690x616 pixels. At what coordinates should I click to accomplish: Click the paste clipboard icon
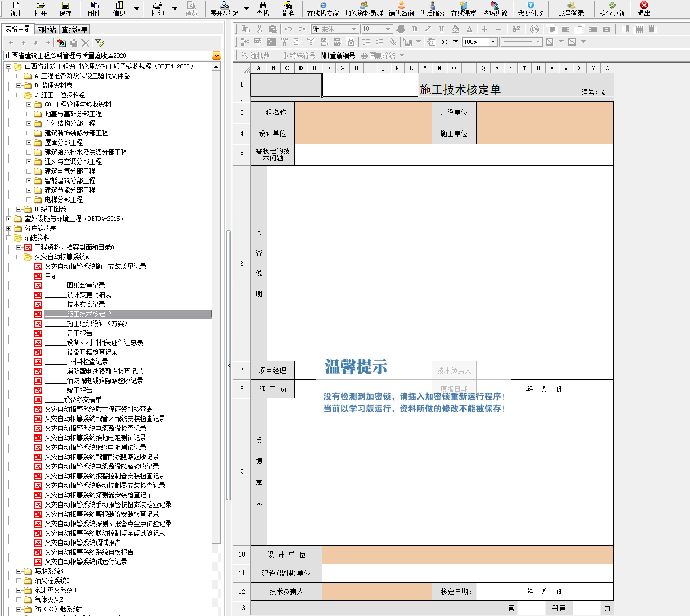click(273, 29)
